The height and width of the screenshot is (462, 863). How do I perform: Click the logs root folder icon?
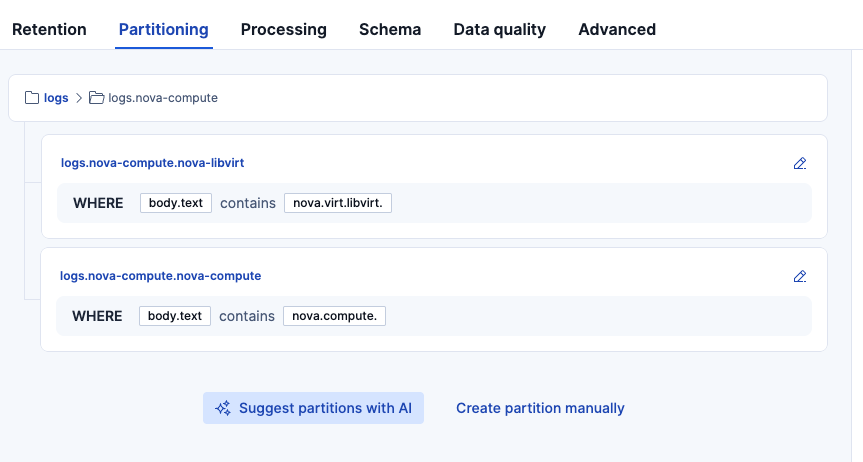coord(32,98)
